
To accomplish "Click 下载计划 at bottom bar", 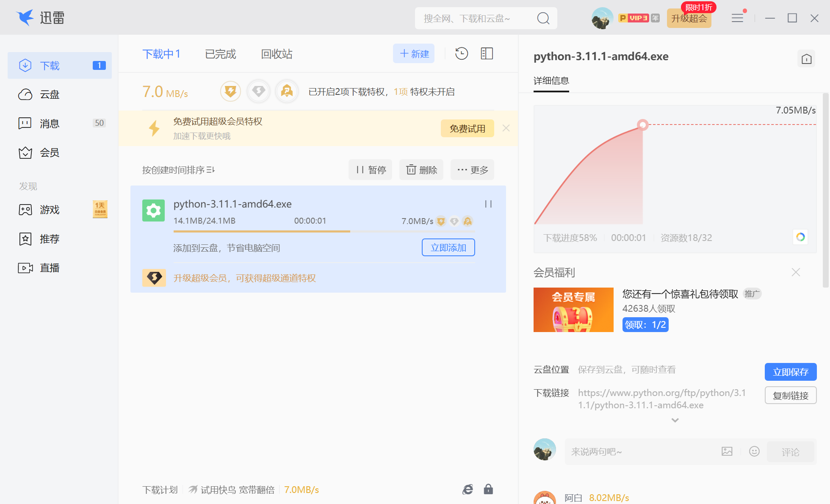I will click(x=160, y=490).
